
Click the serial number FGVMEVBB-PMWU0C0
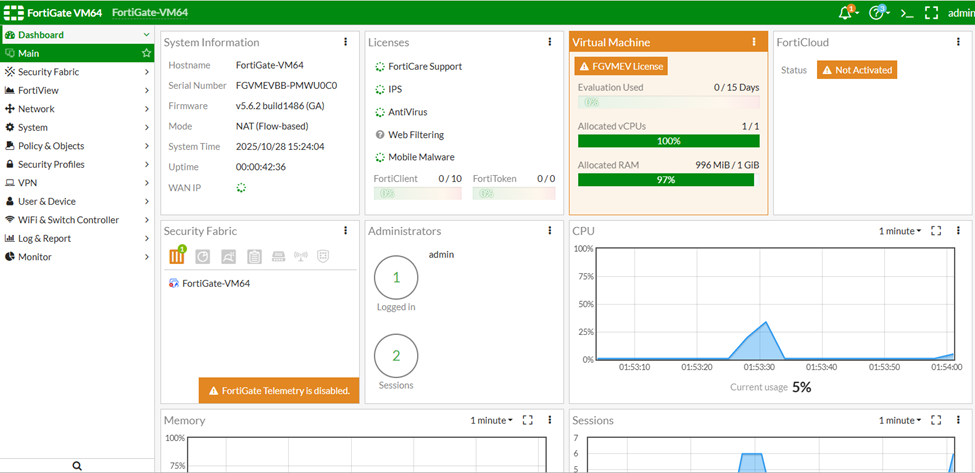pyautogui.click(x=287, y=86)
